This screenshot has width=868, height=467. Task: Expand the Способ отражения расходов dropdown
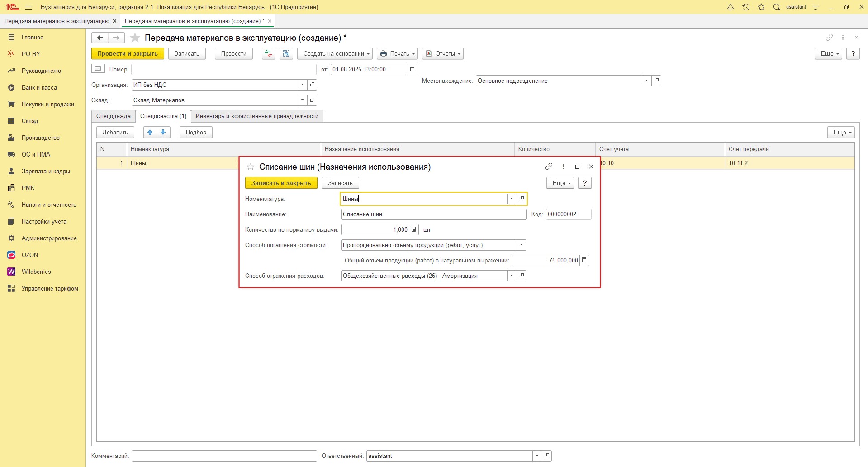point(512,276)
